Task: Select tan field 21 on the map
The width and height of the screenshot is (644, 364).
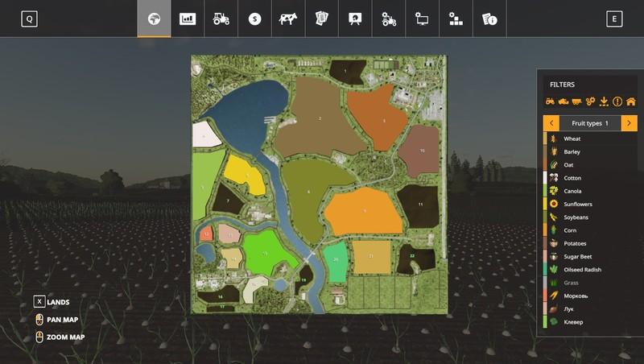Action: click(x=371, y=256)
